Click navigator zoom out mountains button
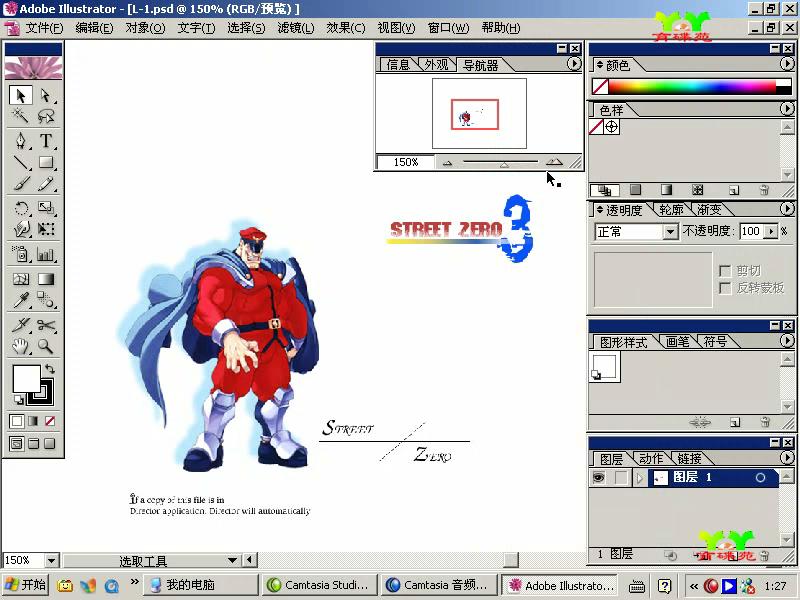Image resolution: width=800 pixels, height=600 pixels. point(447,163)
